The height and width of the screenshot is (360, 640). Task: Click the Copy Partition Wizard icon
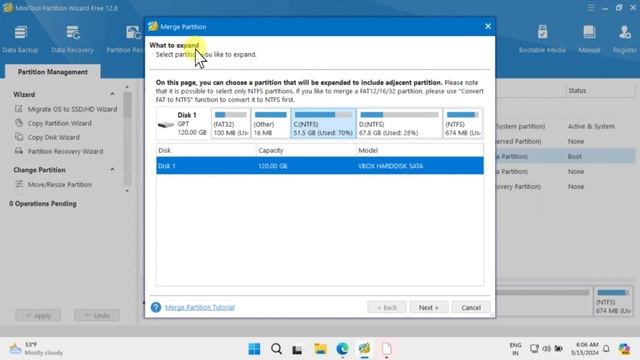[19, 123]
